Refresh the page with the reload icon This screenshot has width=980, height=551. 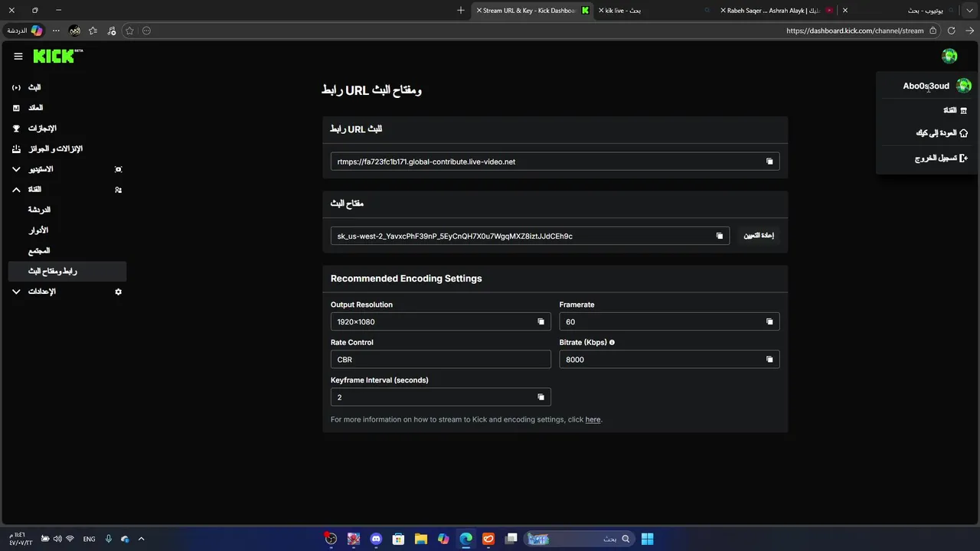951,31
